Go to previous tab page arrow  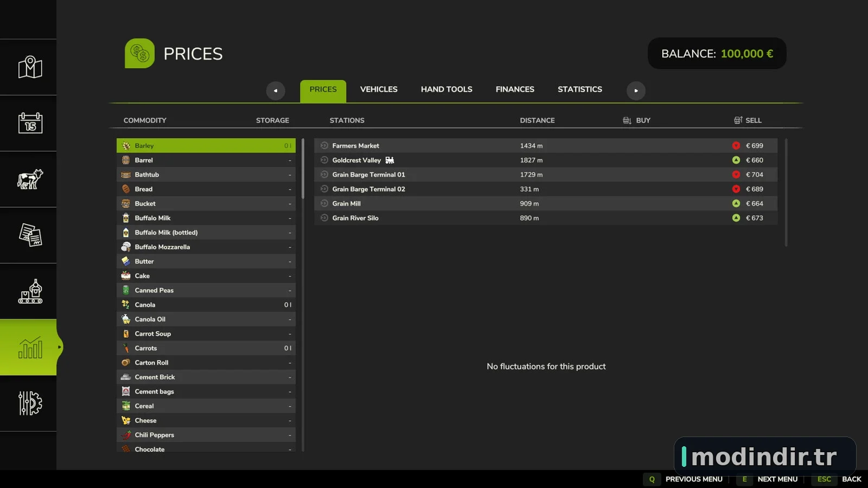276,91
